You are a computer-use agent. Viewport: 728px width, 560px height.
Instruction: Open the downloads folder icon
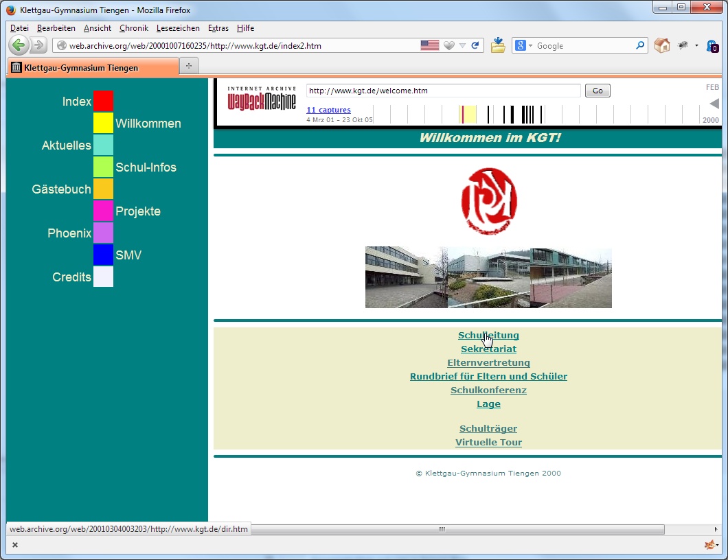click(x=498, y=45)
